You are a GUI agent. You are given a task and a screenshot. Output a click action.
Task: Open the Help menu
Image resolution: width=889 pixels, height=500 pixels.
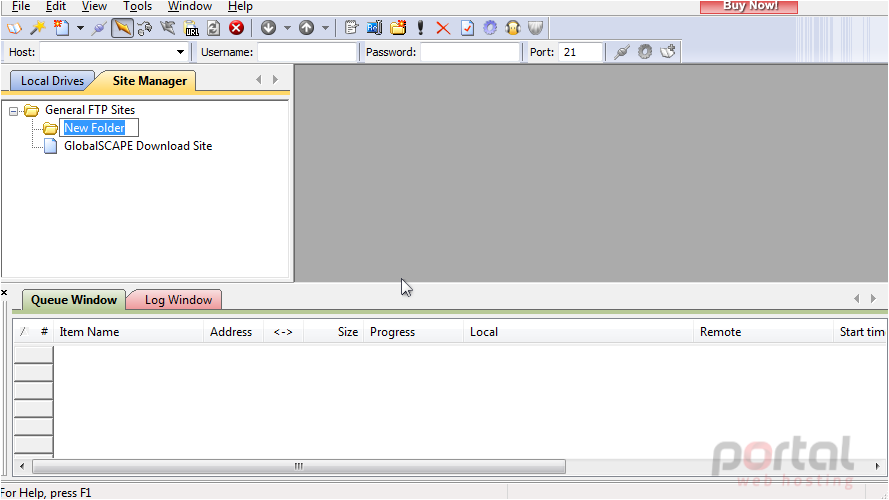[240, 6]
